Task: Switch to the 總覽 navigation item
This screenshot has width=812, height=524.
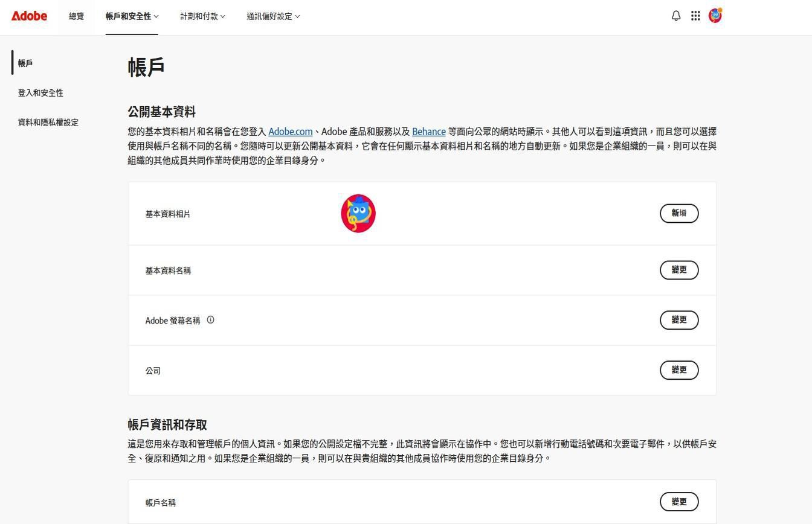Action: point(76,16)
